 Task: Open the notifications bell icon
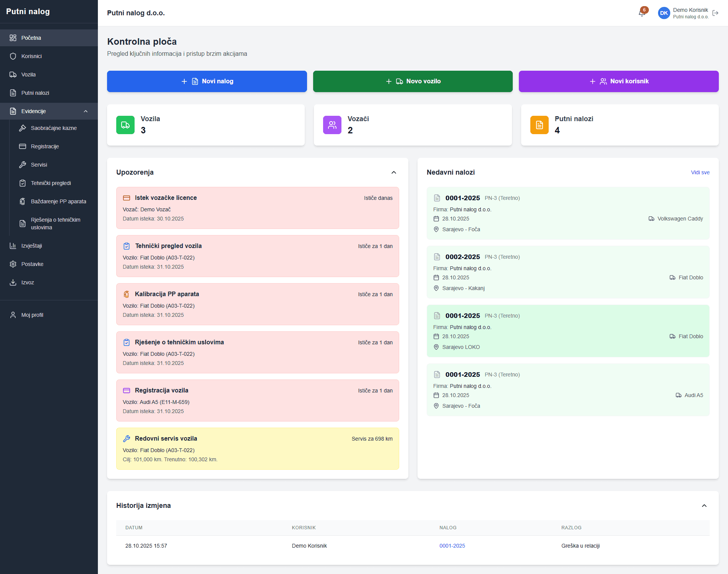[x=642, y=13]
